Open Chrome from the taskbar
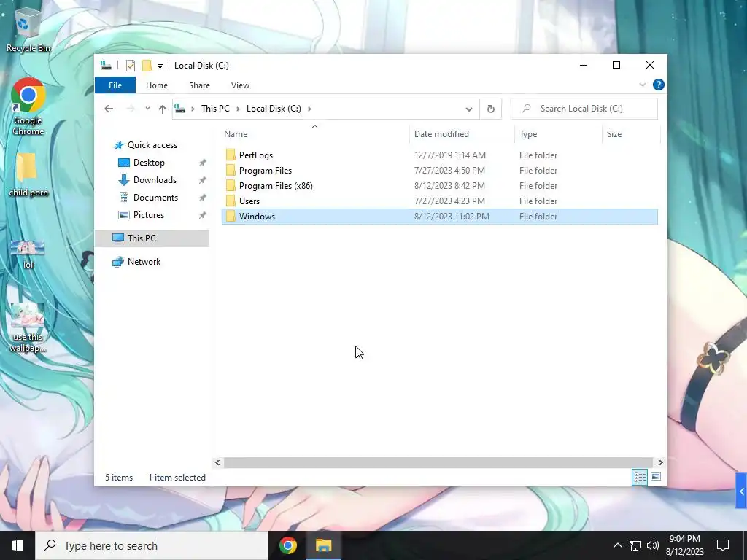The width and height of the screenshot is (747, 560). click(287, 545)
